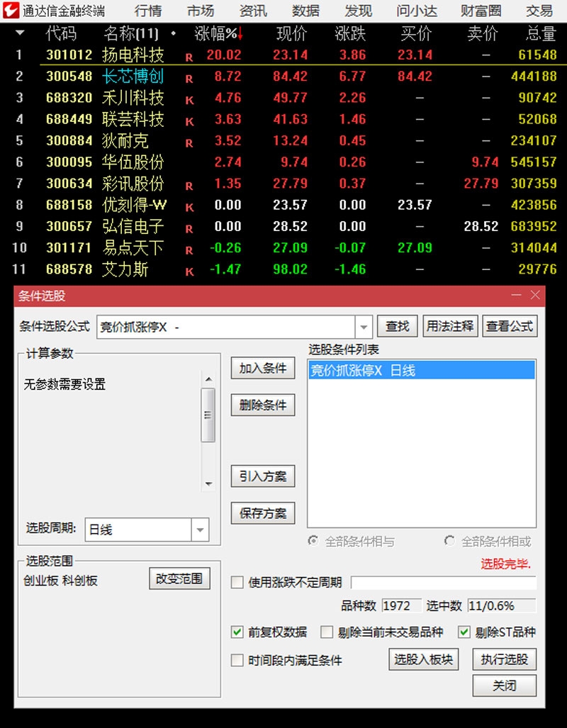Click the 计算参数 scrollbar down arrow
This screenshot has width=567, height=728.
click(208, 483)
